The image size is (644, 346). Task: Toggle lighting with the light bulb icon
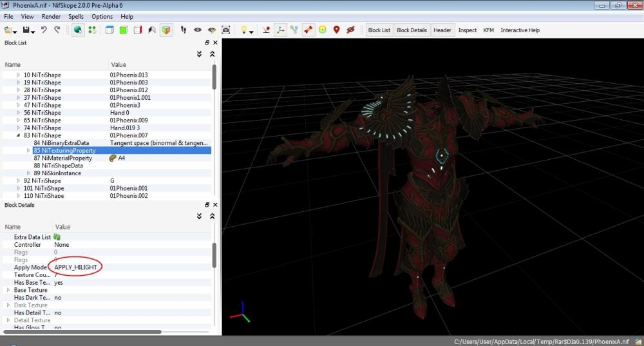coord(244,30)
